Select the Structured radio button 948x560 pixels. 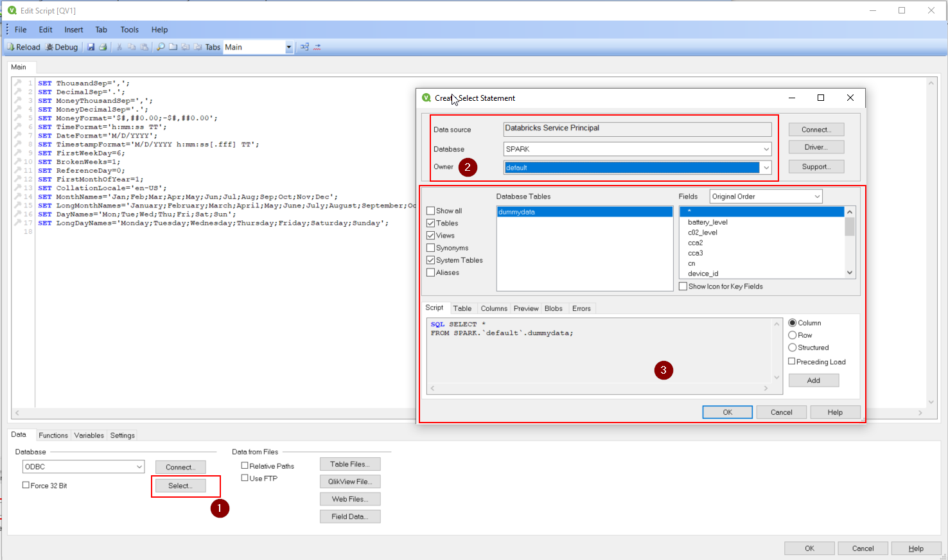pos(793,347)
